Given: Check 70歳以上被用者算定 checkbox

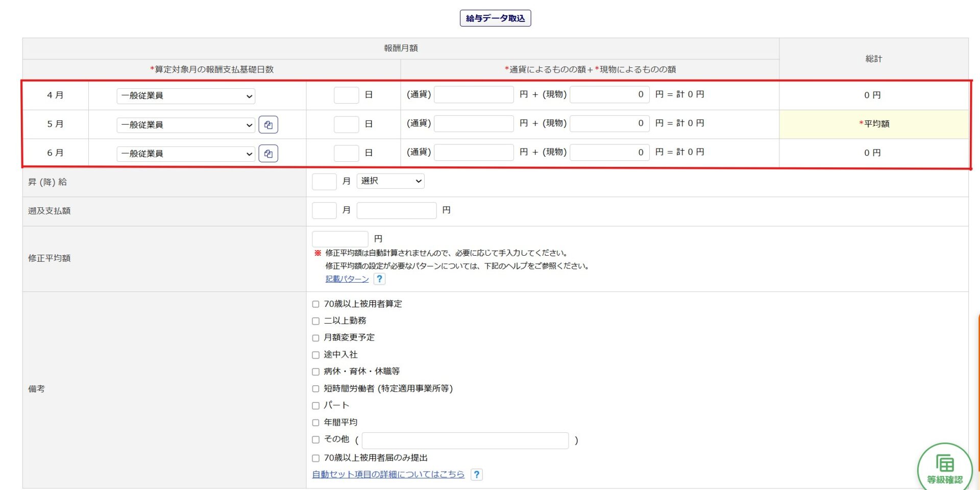Looking at the screenshot, I should tap(315, 304).
